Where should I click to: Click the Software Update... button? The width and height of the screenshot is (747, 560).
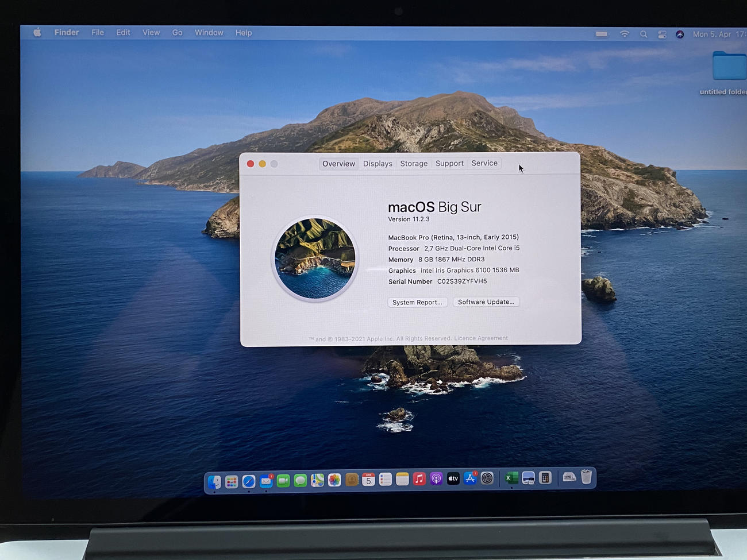pos(486,302)
